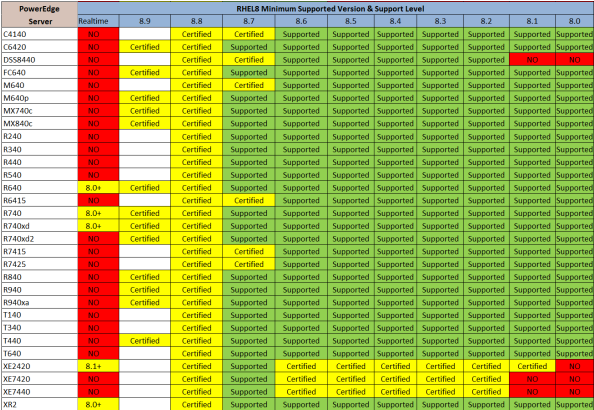Select the Realtime 8.0+ cell for R740
Image resolution: width=594 pixels, height=410 pixels.
point(98,213)
